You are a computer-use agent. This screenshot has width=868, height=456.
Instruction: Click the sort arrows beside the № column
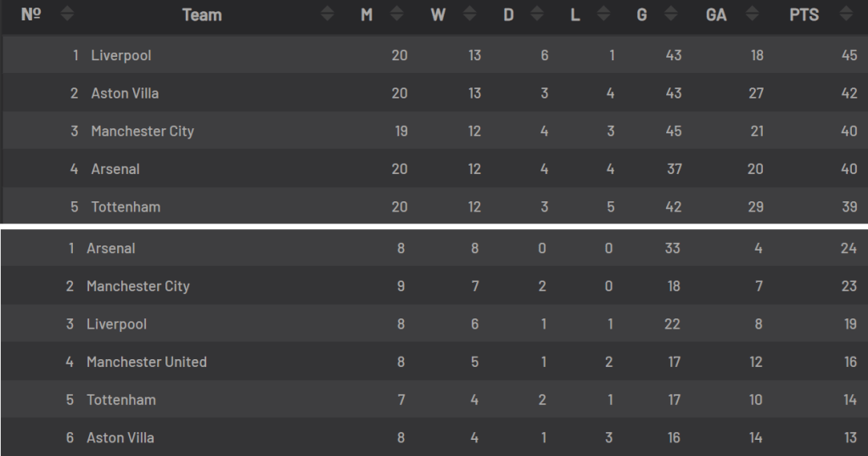(68, 14)
